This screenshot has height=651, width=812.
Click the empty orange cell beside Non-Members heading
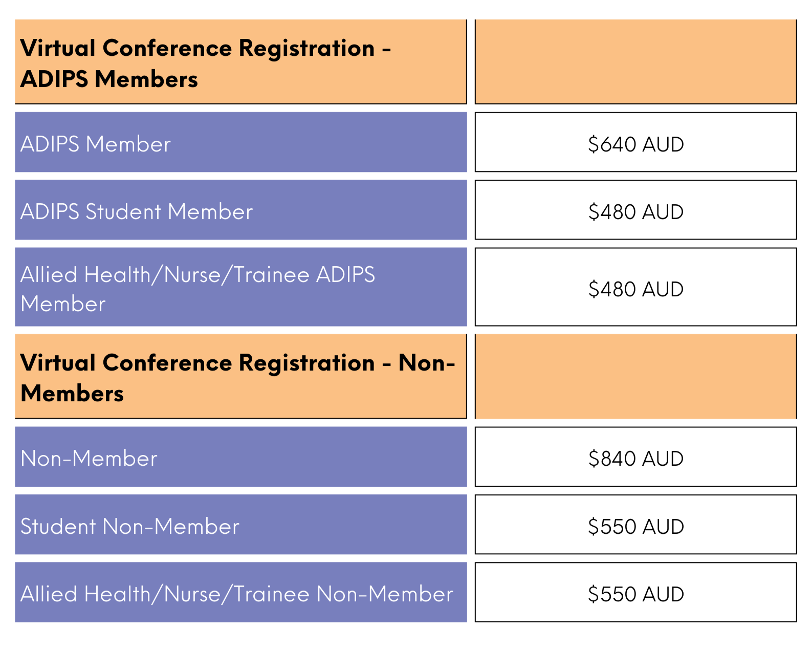[635, 376]
